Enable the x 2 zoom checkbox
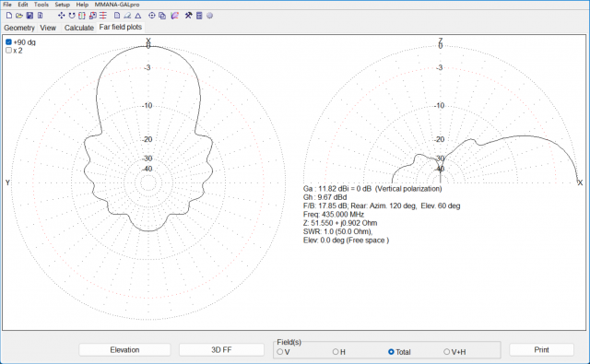 pos(8,51)
